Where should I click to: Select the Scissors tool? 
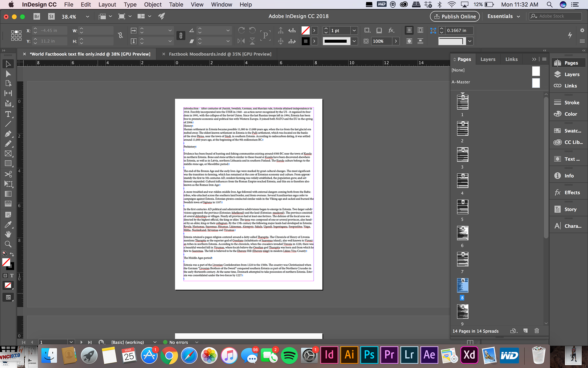[x=8, y=174]
